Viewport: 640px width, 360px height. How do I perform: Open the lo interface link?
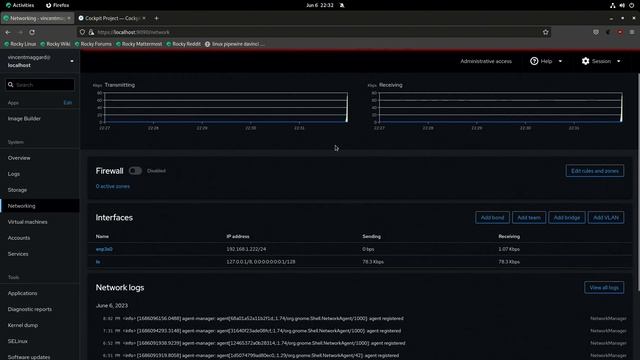pyautogui.click(x=98, y=262)
